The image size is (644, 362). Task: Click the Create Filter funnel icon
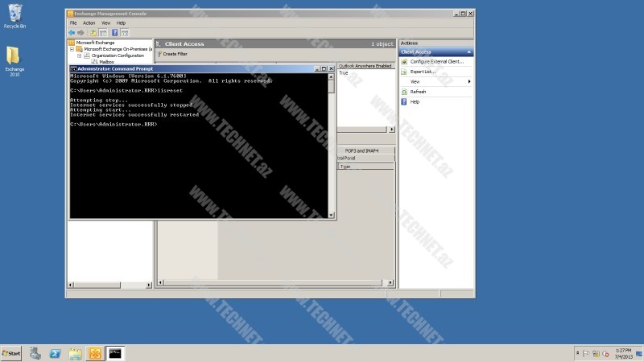(159, 54)
